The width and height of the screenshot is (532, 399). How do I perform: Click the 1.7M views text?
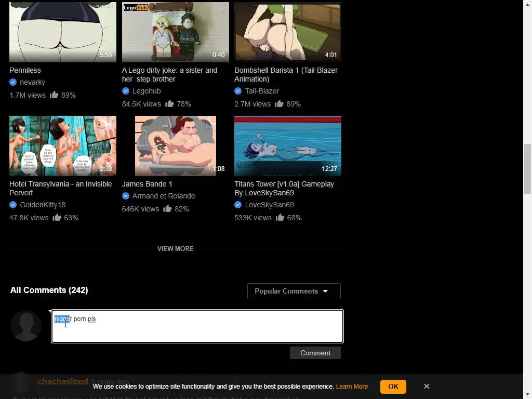coord(28,95)
